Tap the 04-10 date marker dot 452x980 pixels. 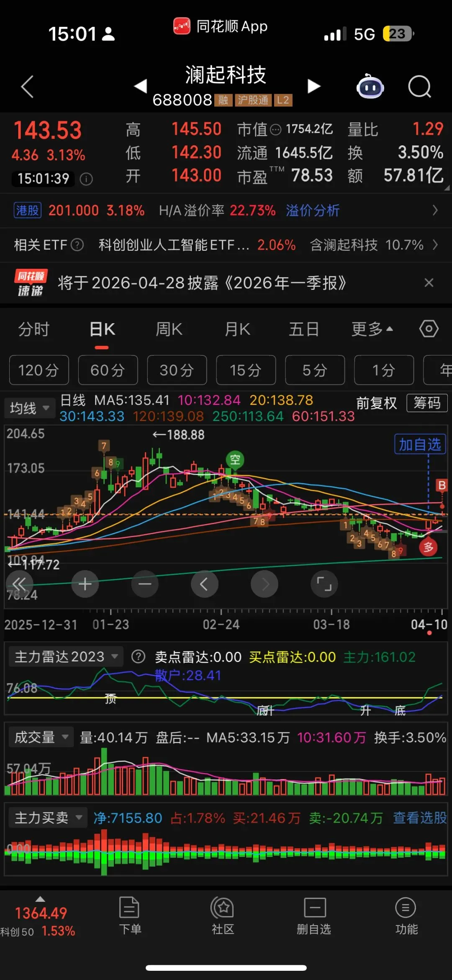click(x=429, y=633)
